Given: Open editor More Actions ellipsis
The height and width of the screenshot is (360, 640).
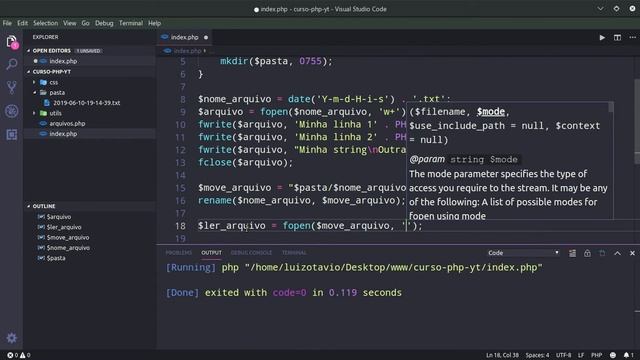Looking at the screenshot, I should pyautogui.click(x=632, y=38).
